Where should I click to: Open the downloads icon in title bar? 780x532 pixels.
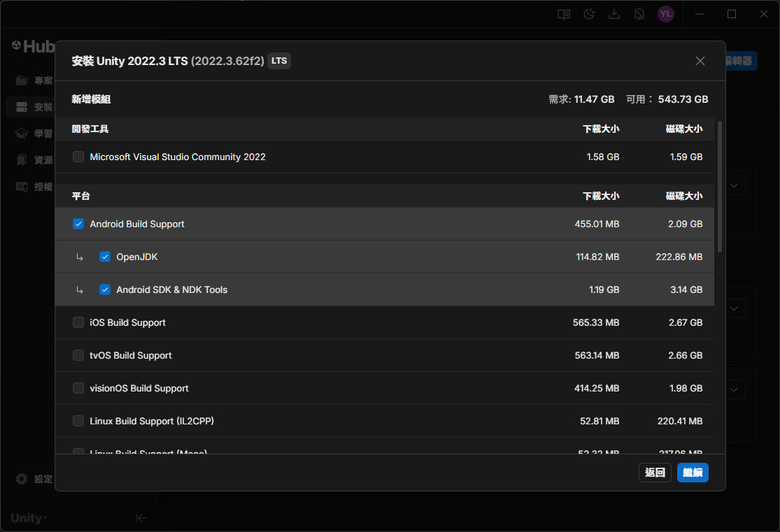click(614, 14)
